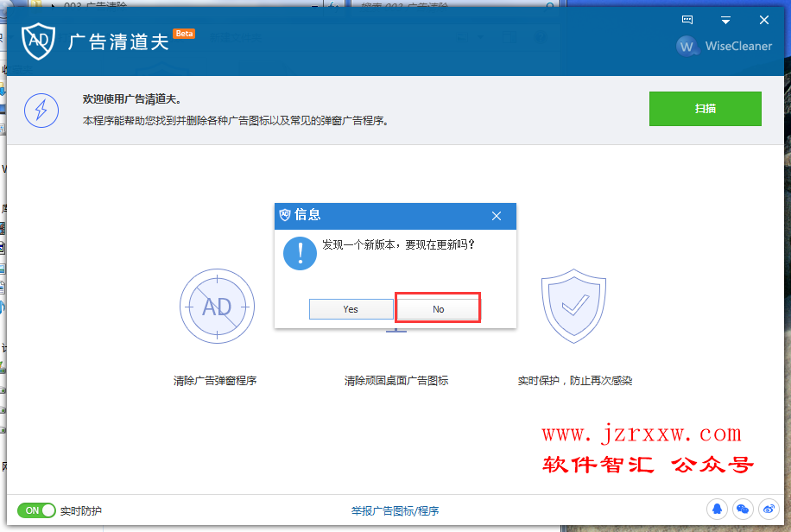Click the 实时防护 label text

pos(80,510)
